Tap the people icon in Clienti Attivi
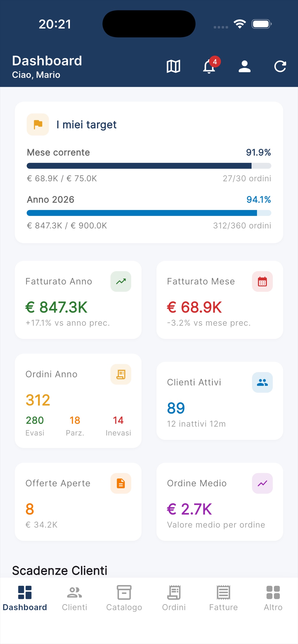 pos(262,382)
